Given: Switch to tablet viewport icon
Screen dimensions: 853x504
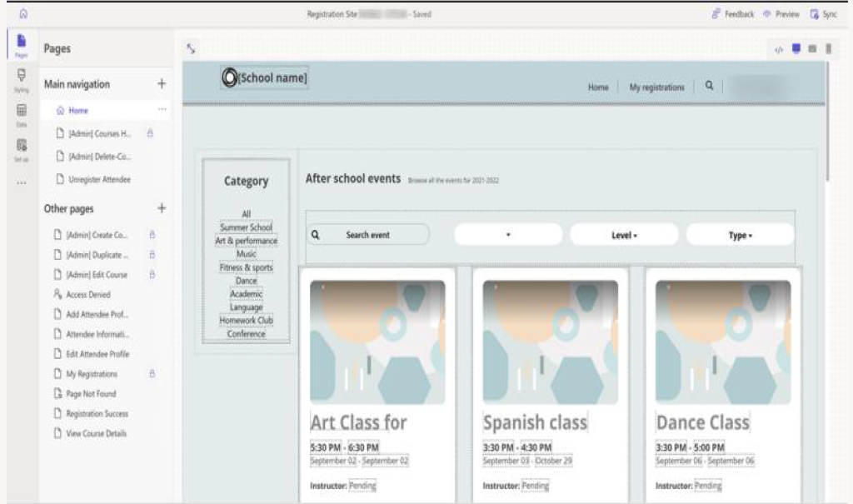Looking at the screenshot, I should pos(812,49).
